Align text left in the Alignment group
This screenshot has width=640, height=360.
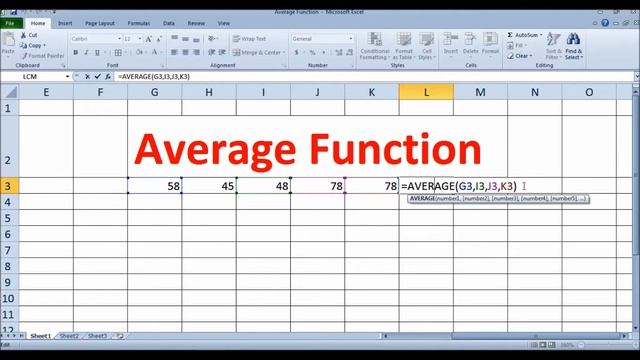pyautogui.click(x=175, y=52)
